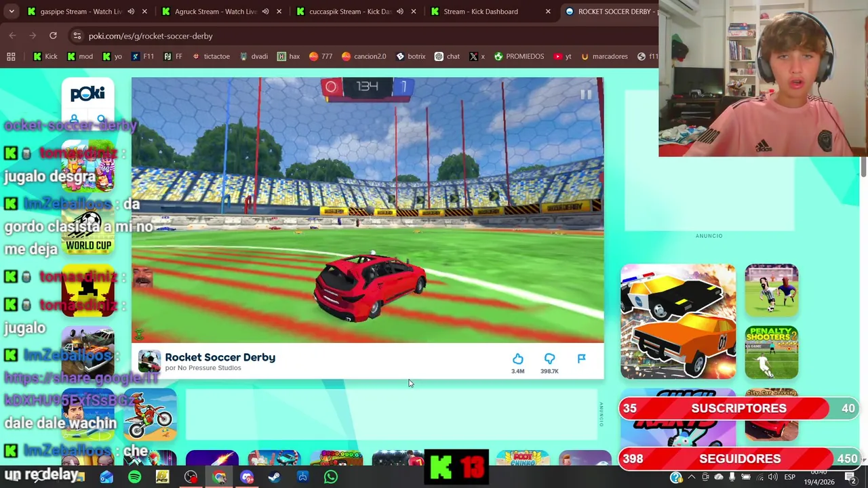
Task: Open the 777 bookmark
Action: tap(321, 56)
